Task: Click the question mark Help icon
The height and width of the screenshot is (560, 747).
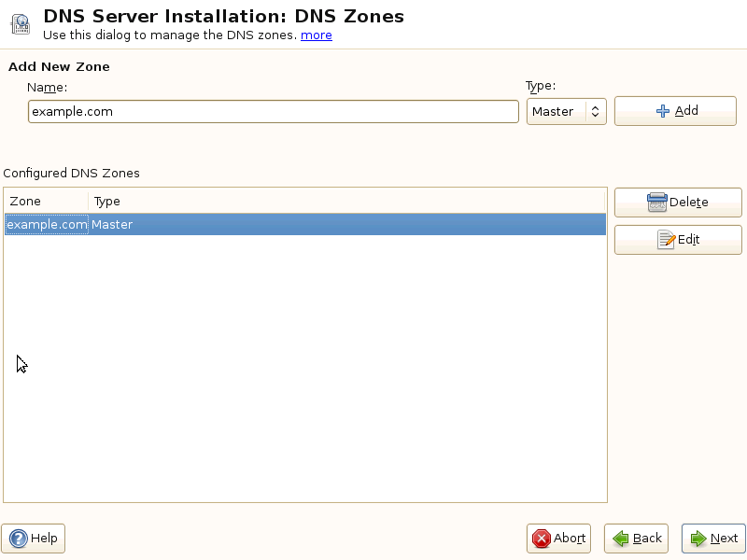Action: point(18,539)
